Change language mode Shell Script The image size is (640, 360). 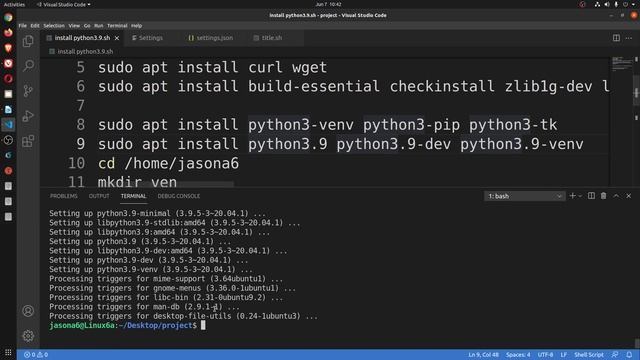click(589, 355)
